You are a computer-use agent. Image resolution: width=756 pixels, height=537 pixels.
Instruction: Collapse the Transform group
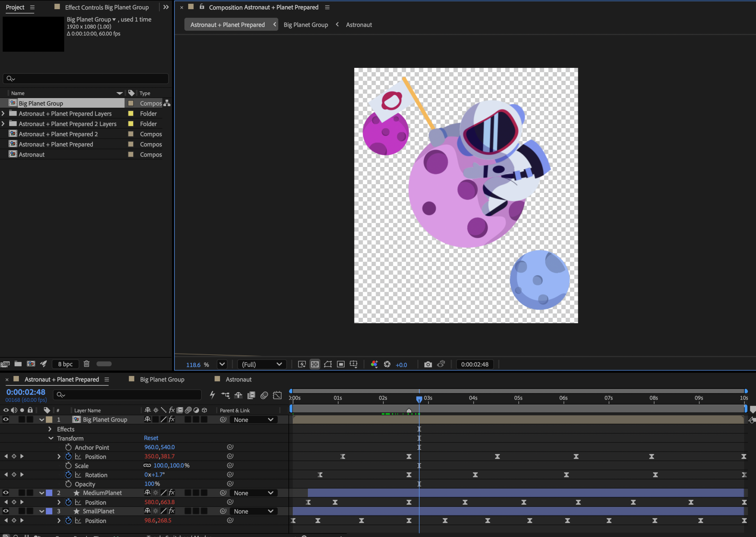(x=50, y=438)
